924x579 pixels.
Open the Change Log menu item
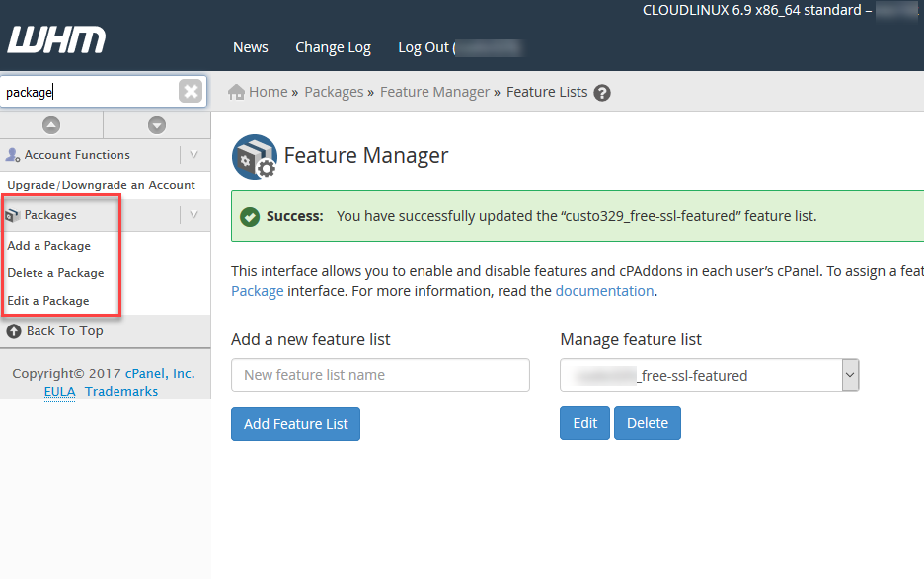coord(333,47)
